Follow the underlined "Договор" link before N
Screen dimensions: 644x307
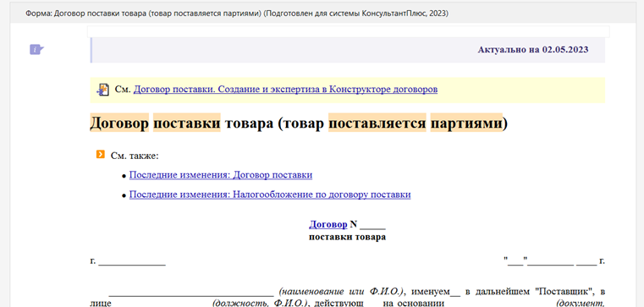(x=328, y=224)
